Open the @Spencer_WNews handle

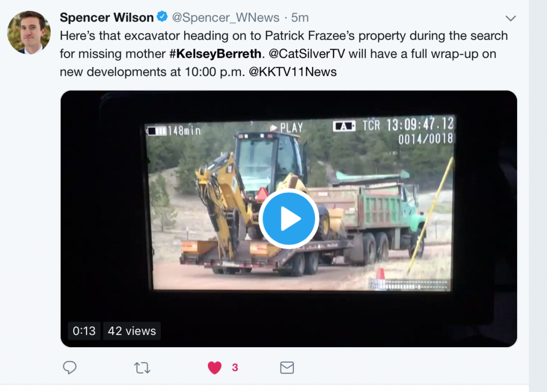click(226, 18)
